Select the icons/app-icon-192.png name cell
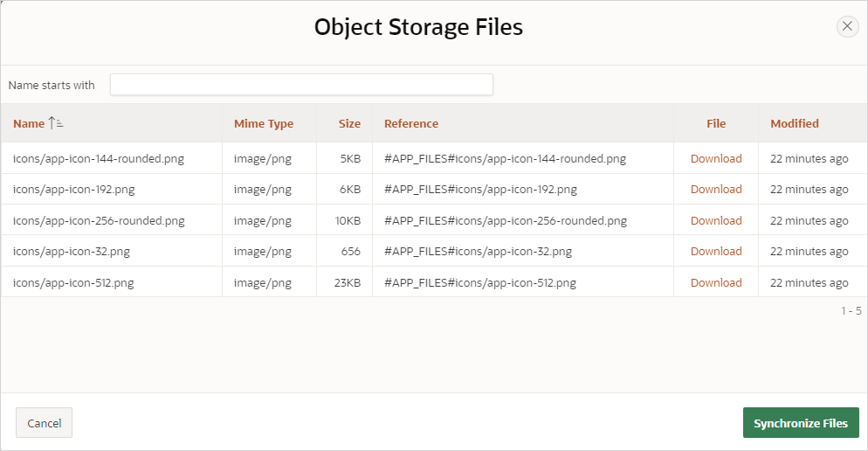Image resolution: width=868 pixels, height=451 pixels. point(74,189)
